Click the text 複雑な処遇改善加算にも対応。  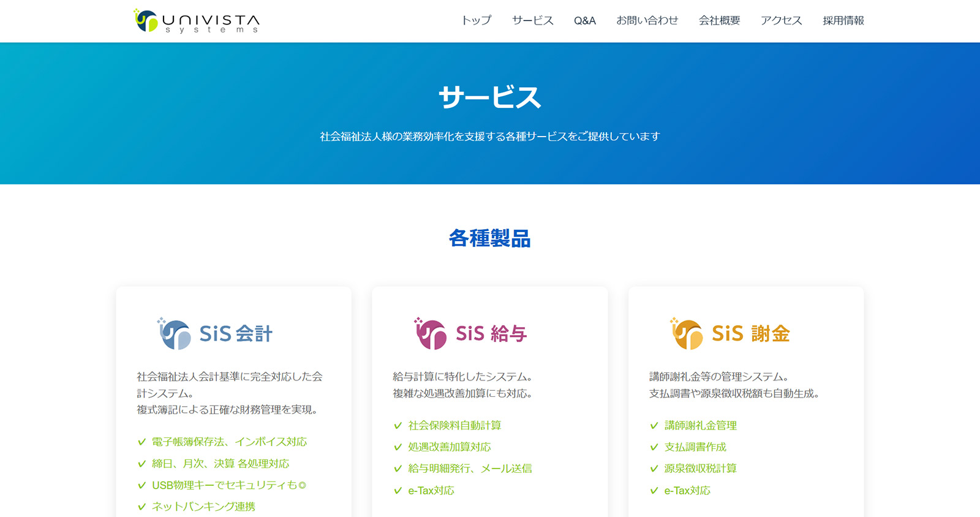[x=462, y=393]
